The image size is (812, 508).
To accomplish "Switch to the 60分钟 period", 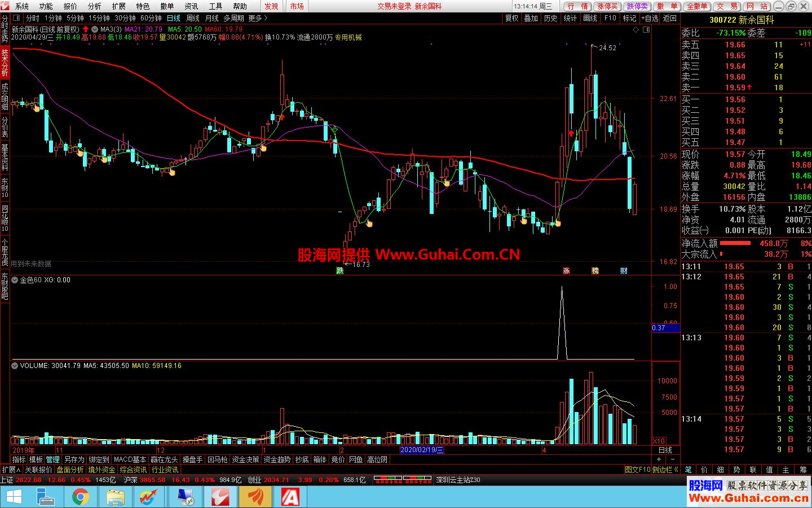I will [151, 18].
